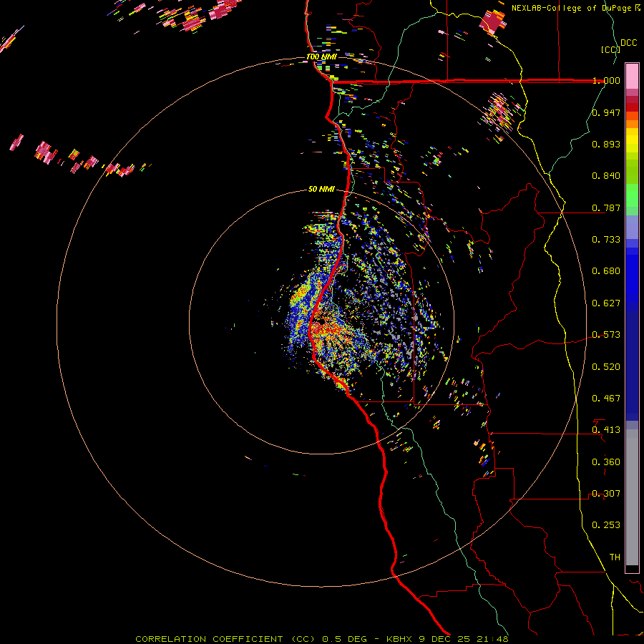Click the 50 NMI range ring label
The height and width of the screenshot is (644, 644).
321,189
